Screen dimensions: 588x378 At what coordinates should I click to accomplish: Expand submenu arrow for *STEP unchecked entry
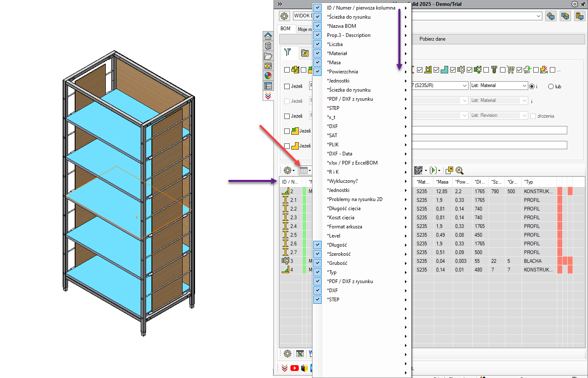coord(406,108)
